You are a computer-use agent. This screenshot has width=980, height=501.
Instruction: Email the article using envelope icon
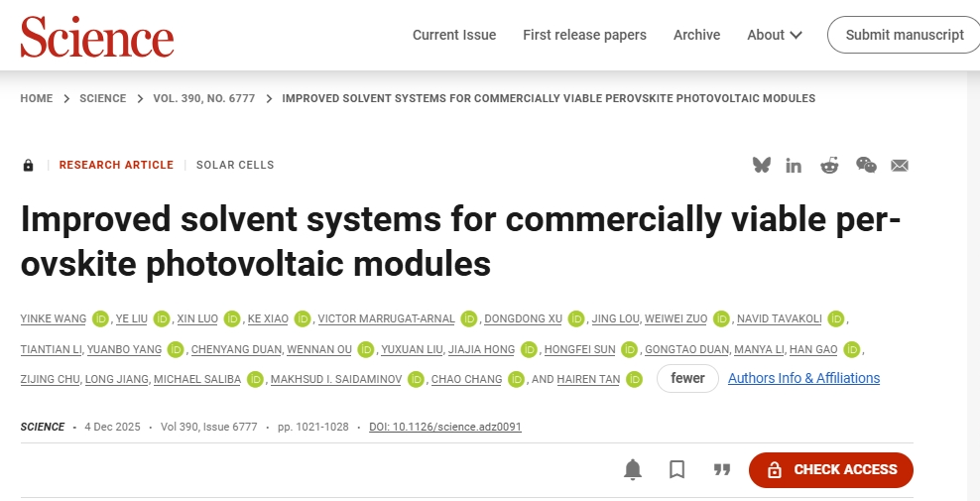[x=900, y=166]
